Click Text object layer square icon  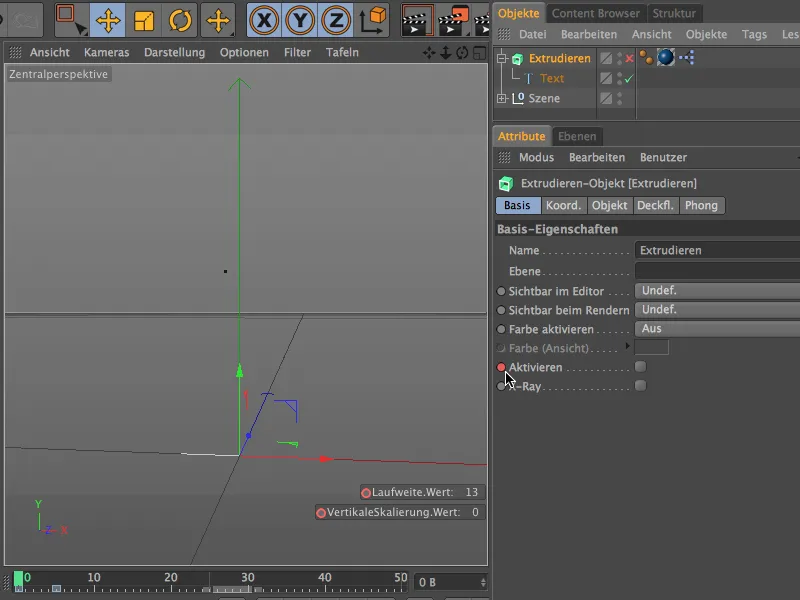[606, 79]
